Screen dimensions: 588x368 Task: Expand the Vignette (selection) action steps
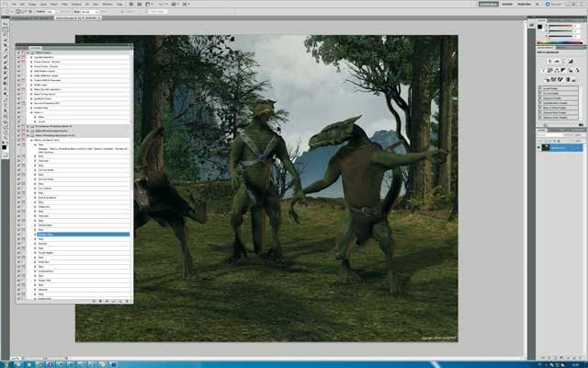coord(31,57)
